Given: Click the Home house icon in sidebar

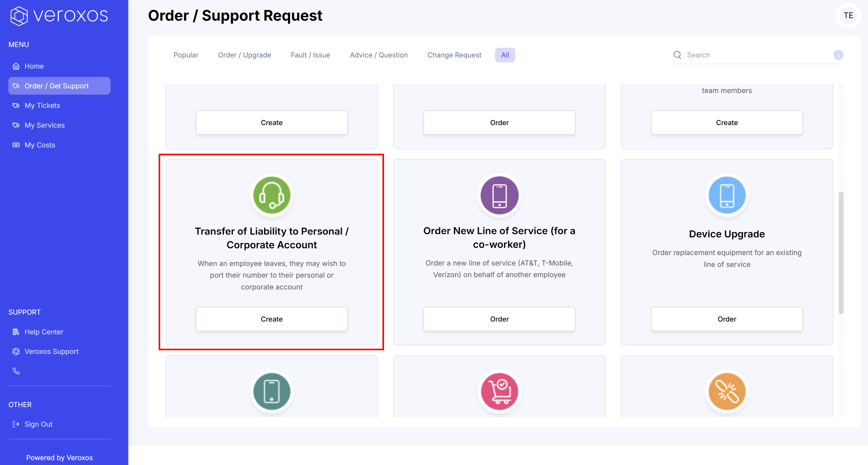Looking at the screenshot, I should [16, 66].
